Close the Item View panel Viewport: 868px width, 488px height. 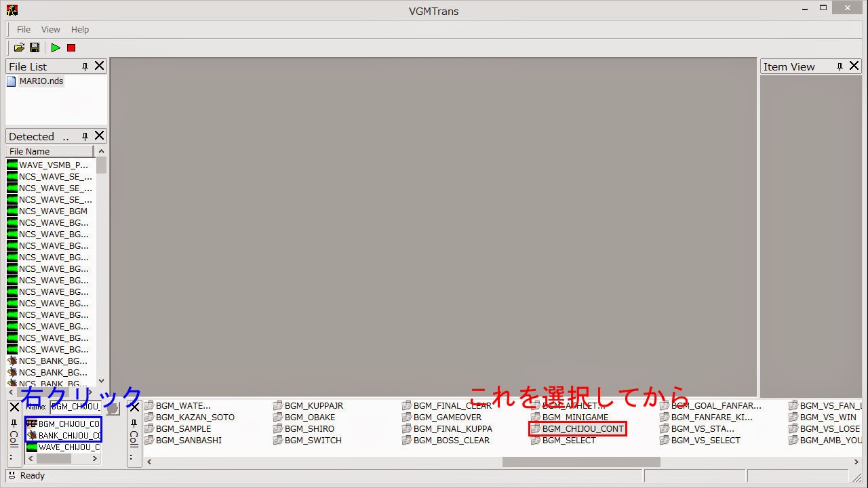pyautogui.click(x=854, y=66)
